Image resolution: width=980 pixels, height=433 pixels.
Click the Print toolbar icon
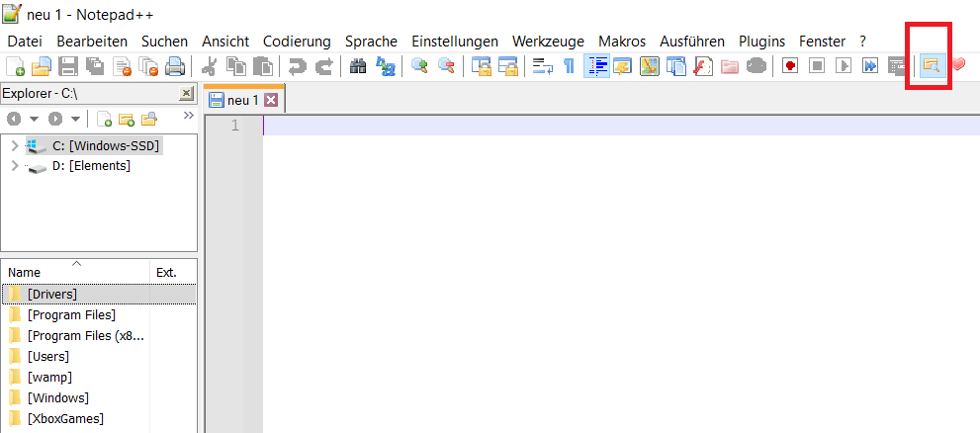[174, 65]
